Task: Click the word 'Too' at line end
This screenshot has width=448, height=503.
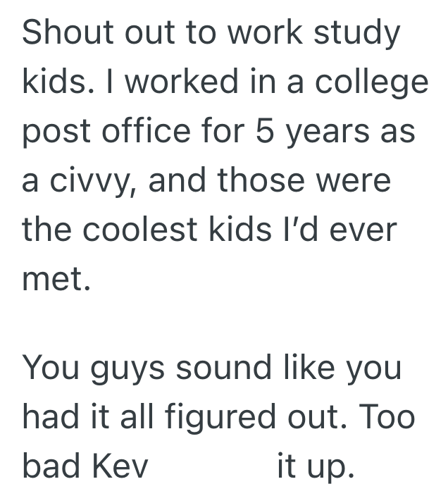Action: (386, 417)
